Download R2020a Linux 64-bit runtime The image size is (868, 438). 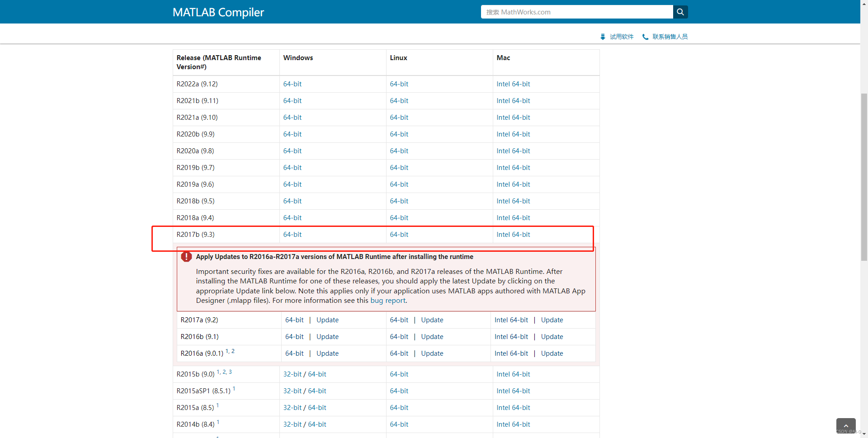(x=399, y=151)
